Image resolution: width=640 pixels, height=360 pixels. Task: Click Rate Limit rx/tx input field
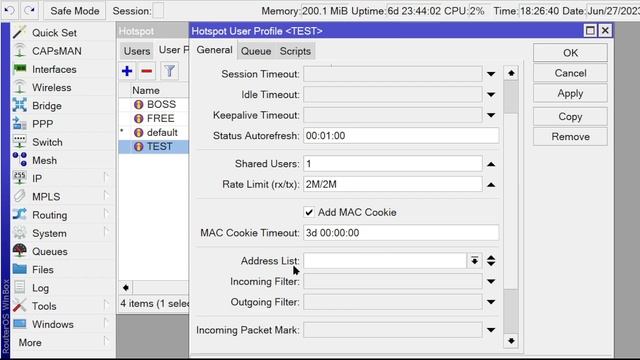(x=393, y=184)
